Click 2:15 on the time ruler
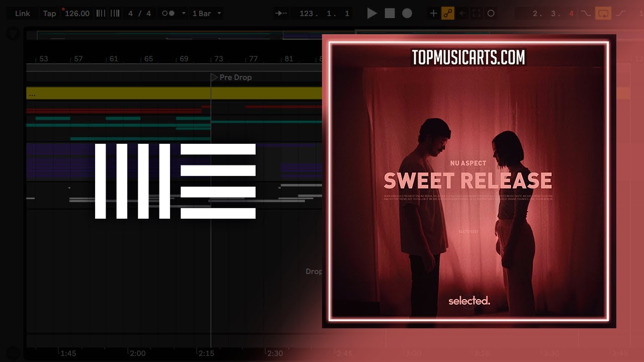This screenshot has width=644, height=362. tap(206, 353)
